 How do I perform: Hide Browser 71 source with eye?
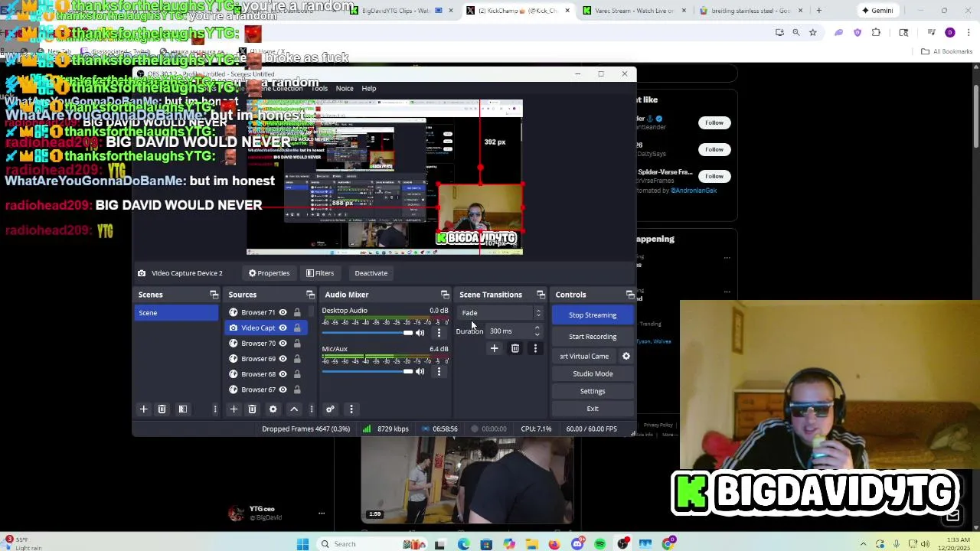point(283,312)
